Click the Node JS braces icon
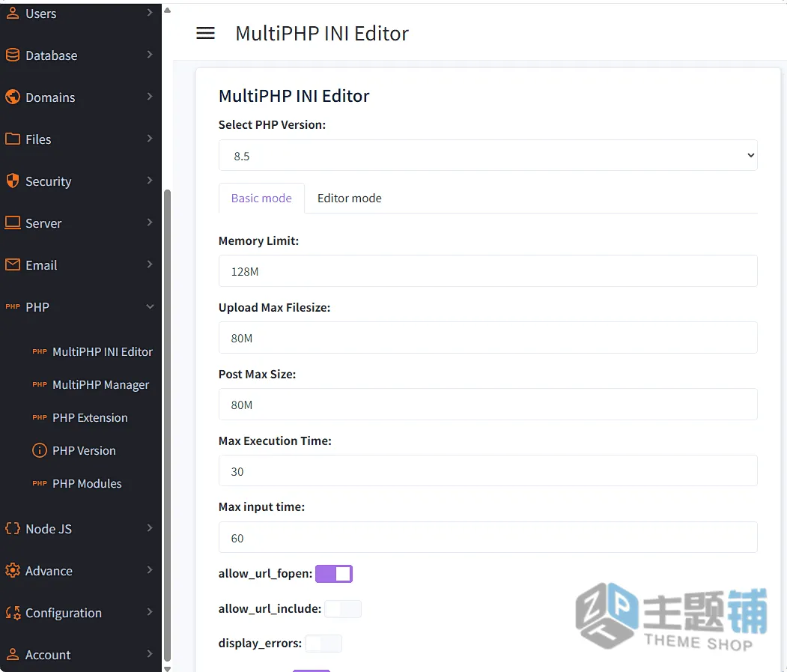The image size is (787, 672). (13, 528)
